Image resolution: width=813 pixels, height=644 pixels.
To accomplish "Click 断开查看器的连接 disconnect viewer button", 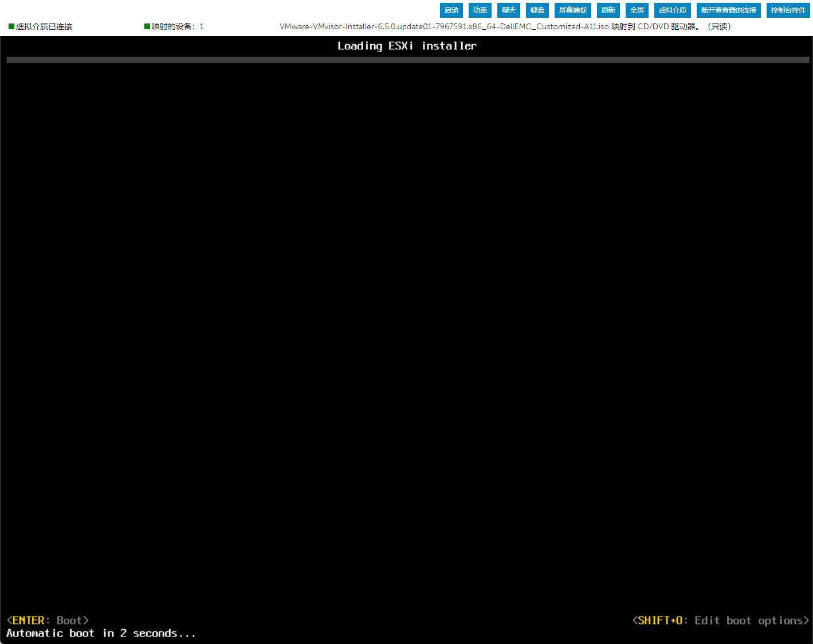I will 728,10.
